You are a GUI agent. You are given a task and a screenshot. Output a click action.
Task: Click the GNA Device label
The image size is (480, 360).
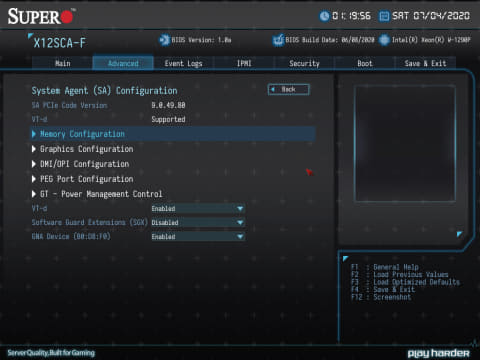click(71, 237)
